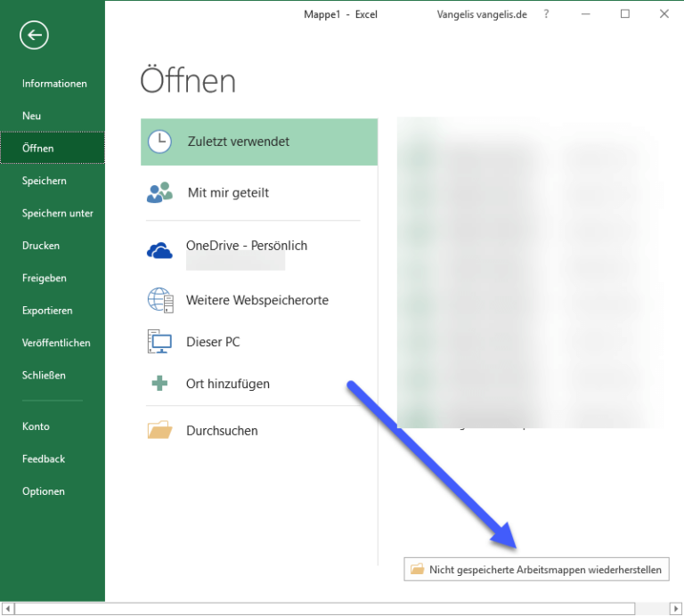The image size is (684, 616).
Task: Click the green plus icon Ort hinzufügen
Action: (x=159, y=384)
